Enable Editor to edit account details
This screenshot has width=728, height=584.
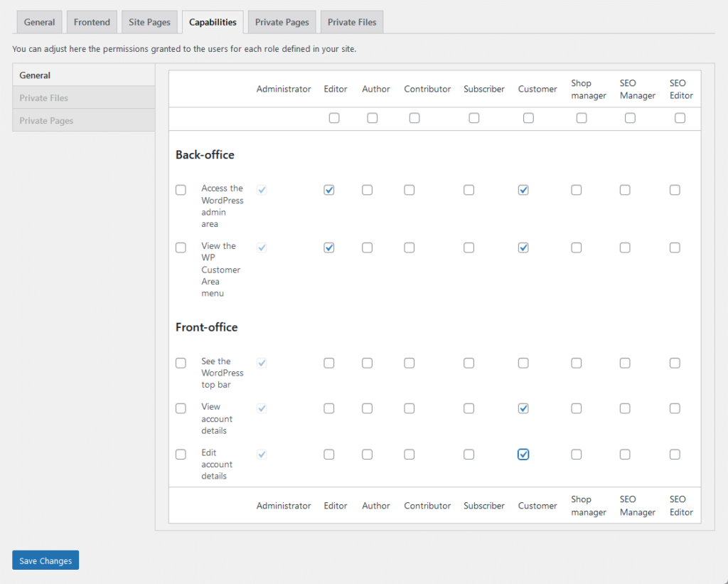tap(328, 455)
